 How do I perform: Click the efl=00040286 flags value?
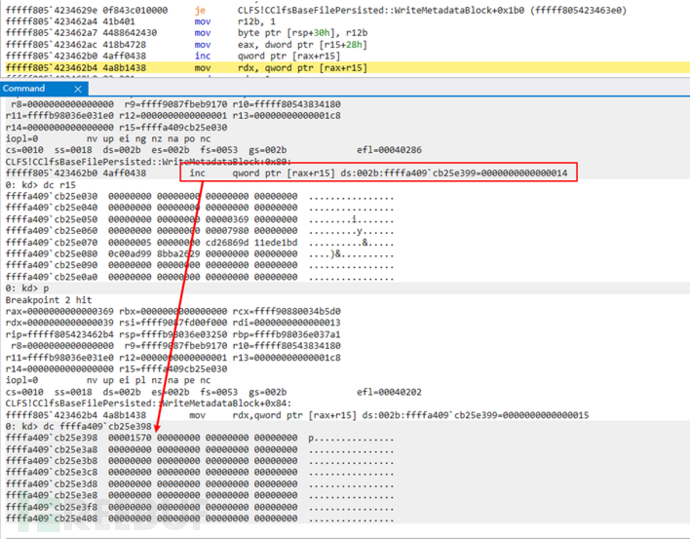(x=389, y=150)
